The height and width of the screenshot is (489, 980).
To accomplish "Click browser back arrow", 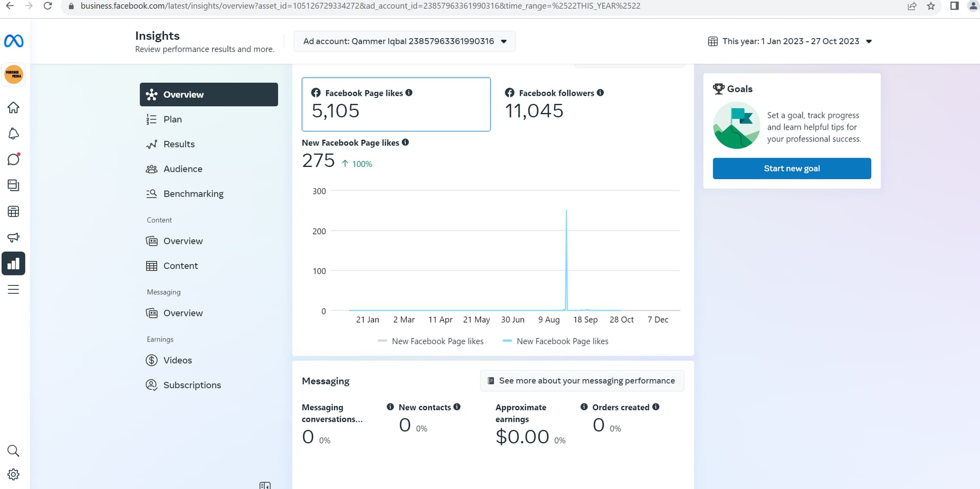I will click(10, 6).
